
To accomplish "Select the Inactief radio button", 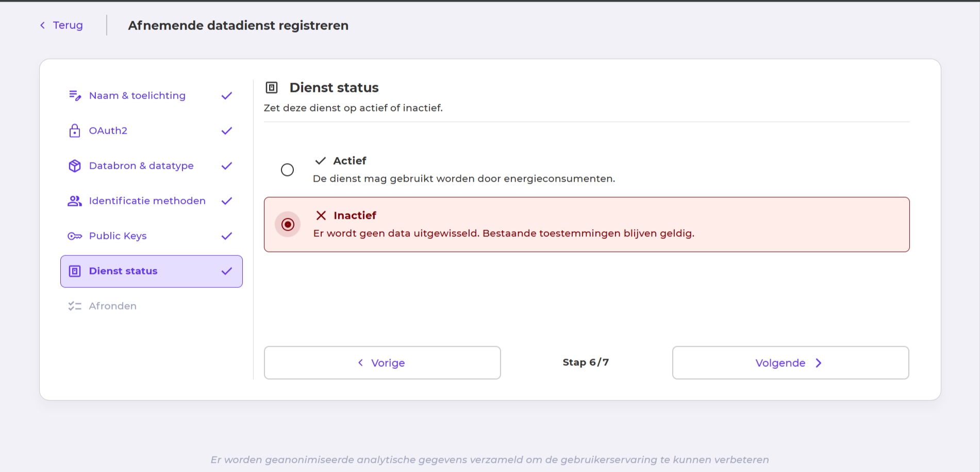I will [x=288, y=224].
